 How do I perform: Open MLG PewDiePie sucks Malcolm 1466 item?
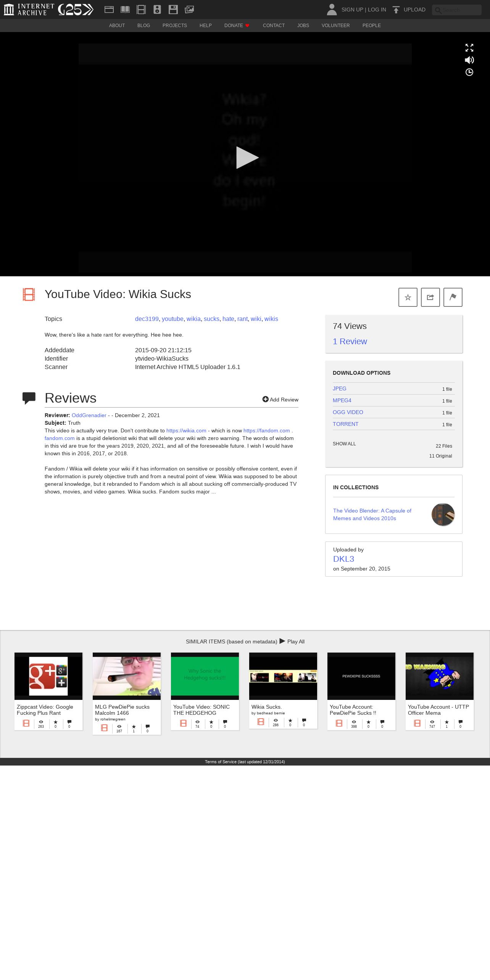[127, 693]
